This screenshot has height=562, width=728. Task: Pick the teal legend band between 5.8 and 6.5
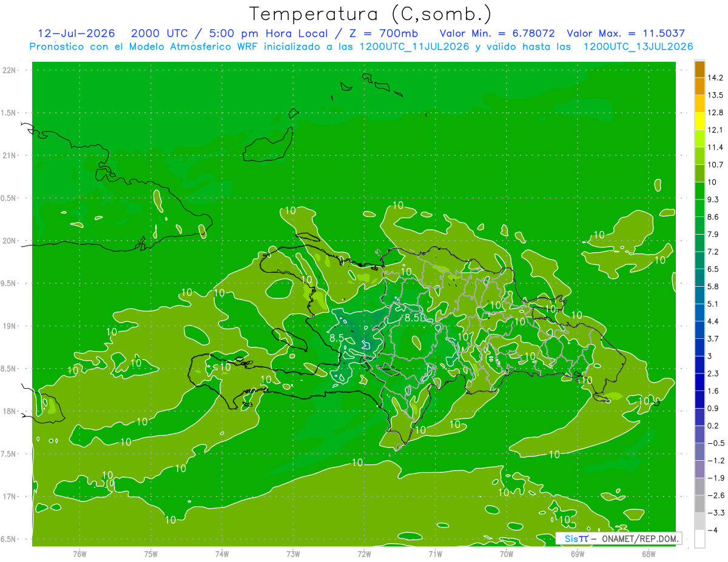click(x=699, y=278)
